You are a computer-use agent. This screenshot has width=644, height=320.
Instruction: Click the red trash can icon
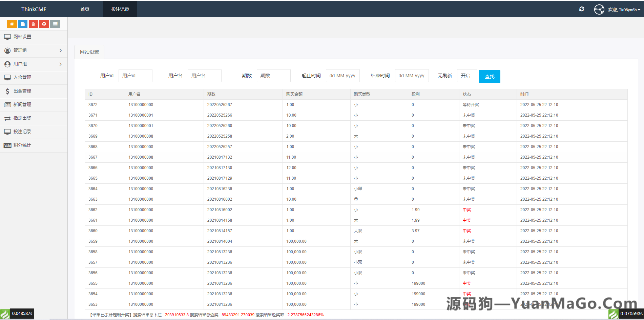click(x=33, y=24)
